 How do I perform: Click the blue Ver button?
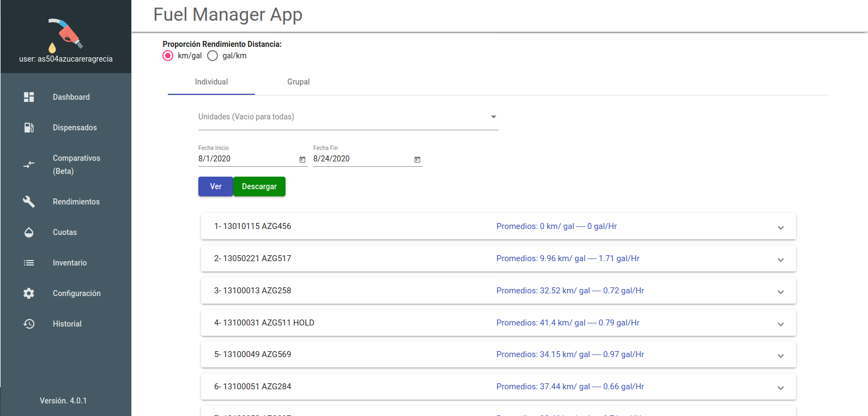(x=216, y=186)
